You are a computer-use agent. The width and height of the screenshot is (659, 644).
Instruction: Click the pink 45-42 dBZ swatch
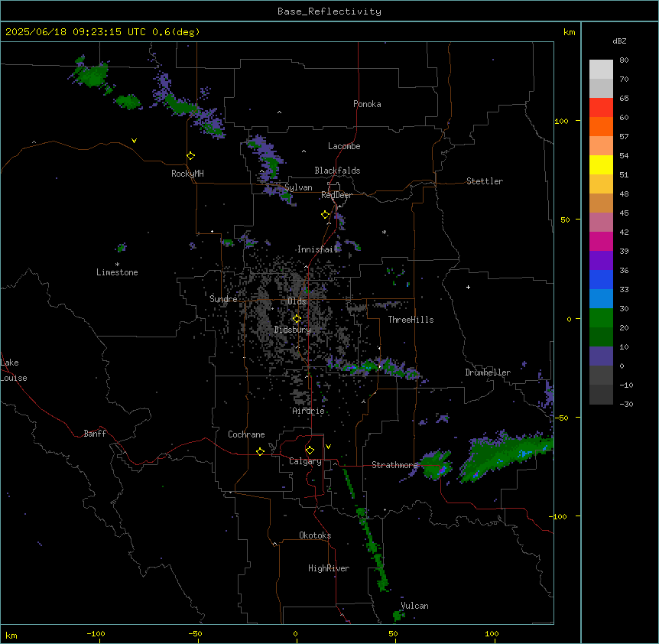coord(601,223)
